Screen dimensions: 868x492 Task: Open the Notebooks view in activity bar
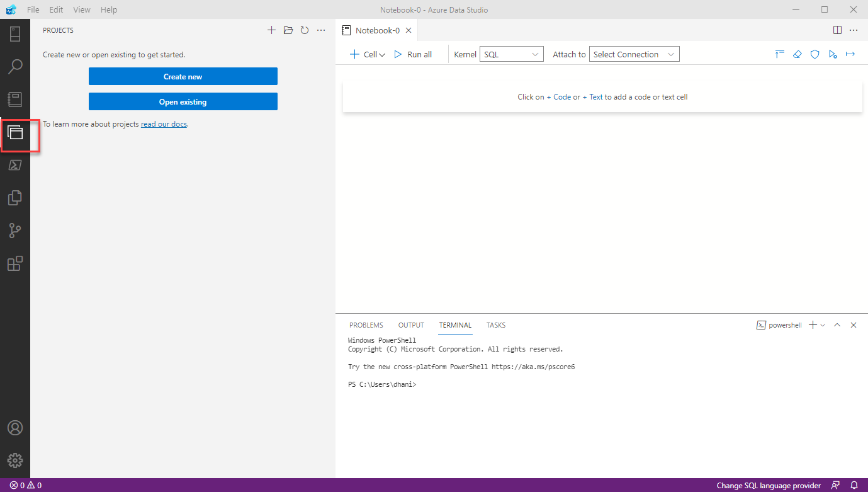(15, 100)
